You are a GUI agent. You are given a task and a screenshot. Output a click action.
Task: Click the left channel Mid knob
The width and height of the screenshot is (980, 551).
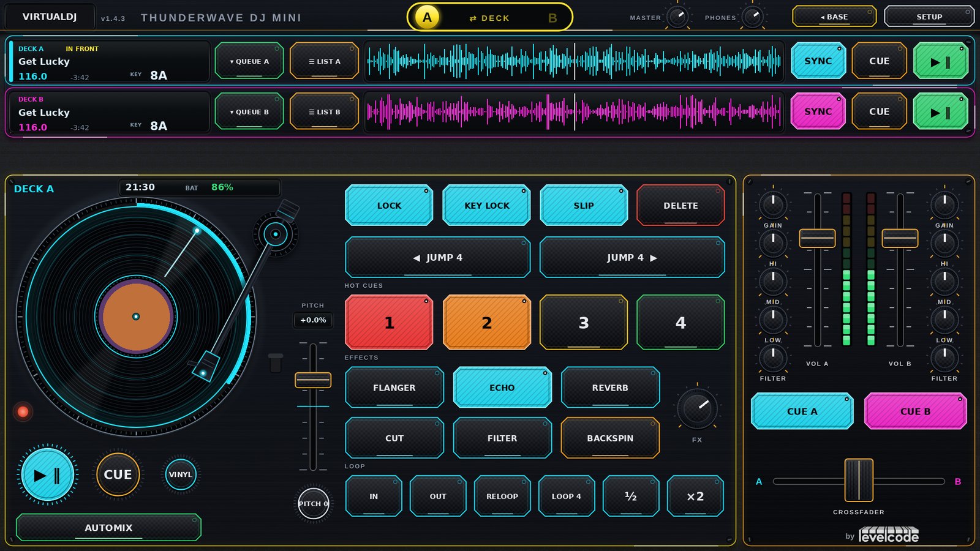(x=773, y=282)
